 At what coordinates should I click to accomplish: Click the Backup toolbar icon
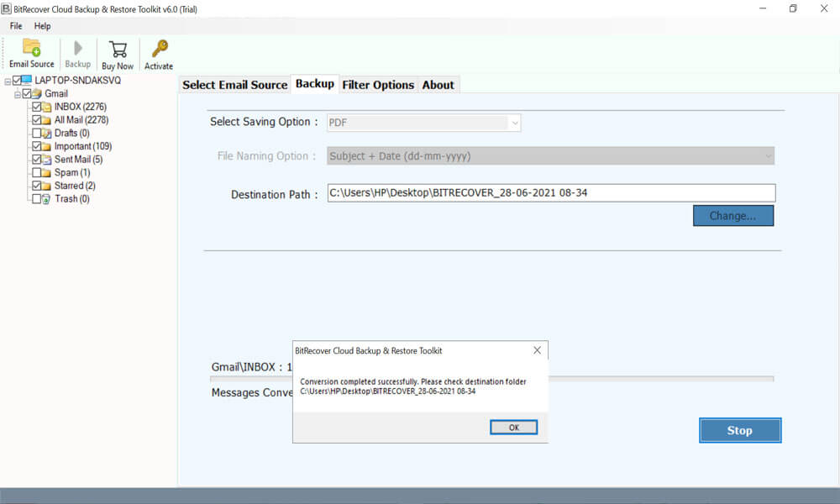tap(77, 49)
